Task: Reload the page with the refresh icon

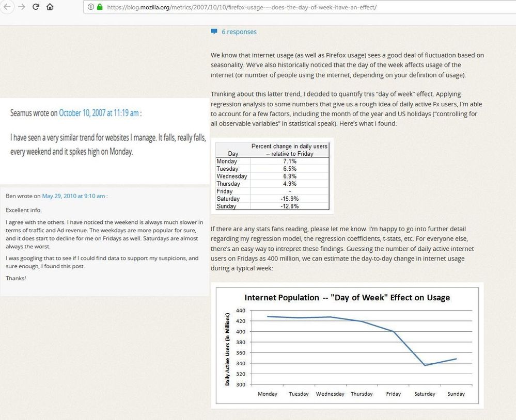Action: pyautogui.click(x=36, y=7)
